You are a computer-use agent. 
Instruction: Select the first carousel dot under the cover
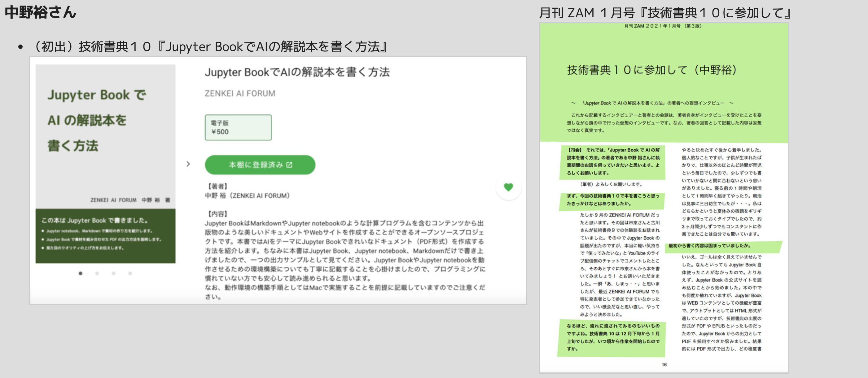80,273
